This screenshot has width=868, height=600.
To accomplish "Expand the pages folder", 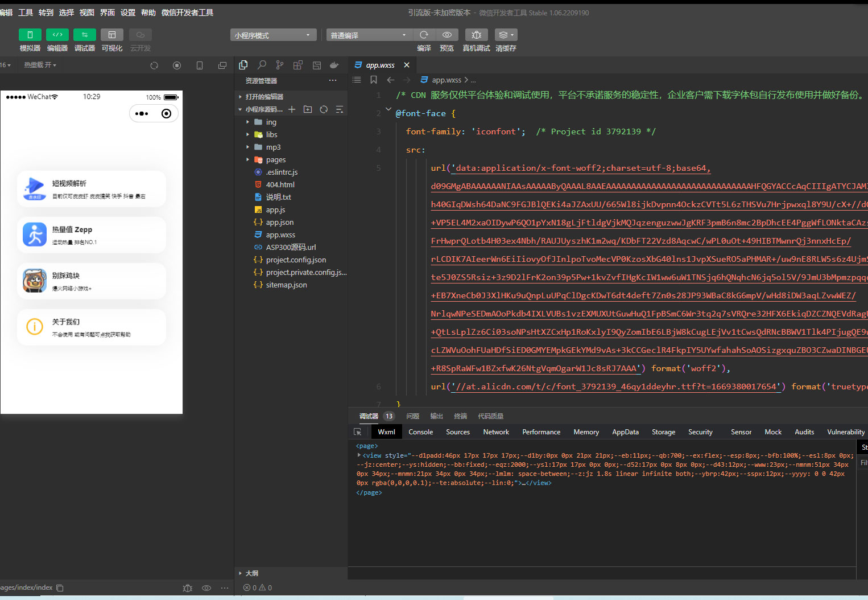I will [275, 160].
